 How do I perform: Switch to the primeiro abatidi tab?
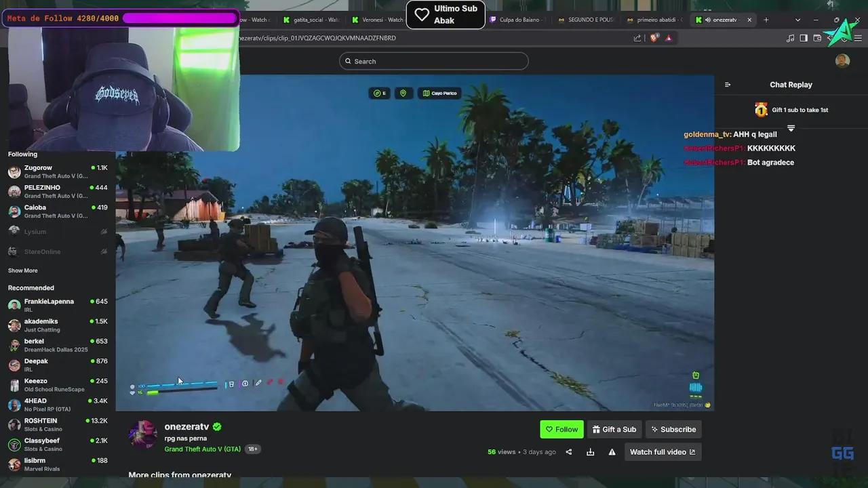pos(654,20)
